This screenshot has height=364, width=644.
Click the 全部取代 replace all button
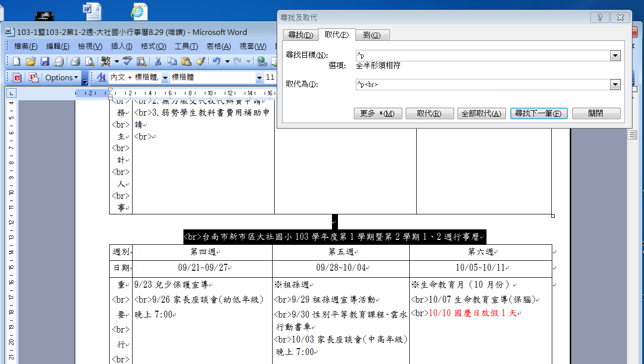[x=482, y=114]
